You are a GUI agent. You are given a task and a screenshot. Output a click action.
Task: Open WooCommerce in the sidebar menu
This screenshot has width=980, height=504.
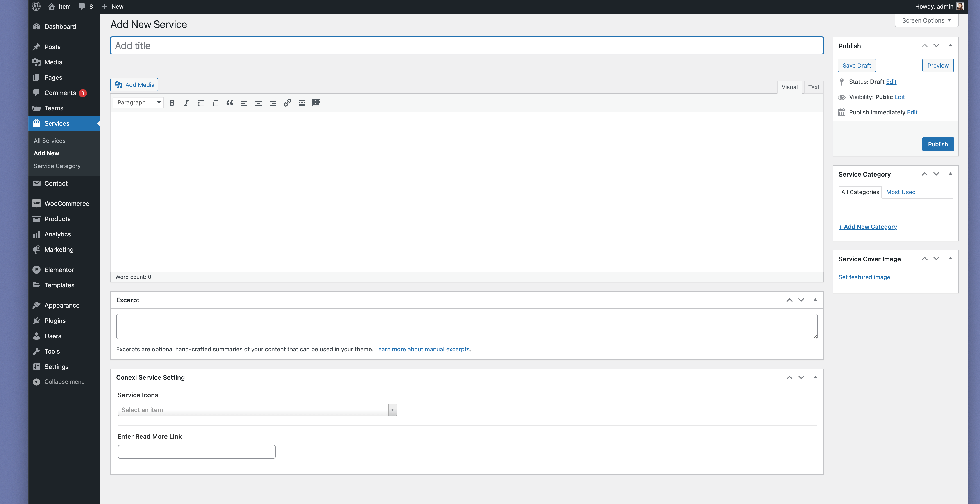tap(67, 204)
